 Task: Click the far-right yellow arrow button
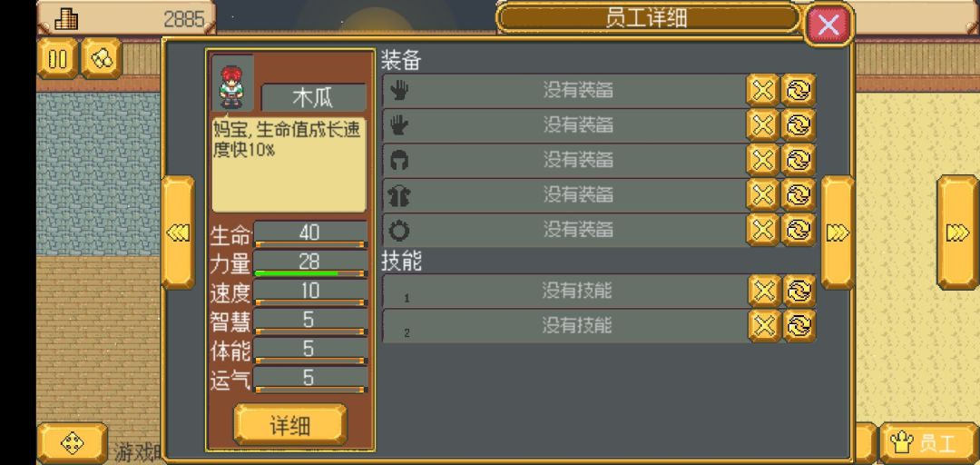957,232
